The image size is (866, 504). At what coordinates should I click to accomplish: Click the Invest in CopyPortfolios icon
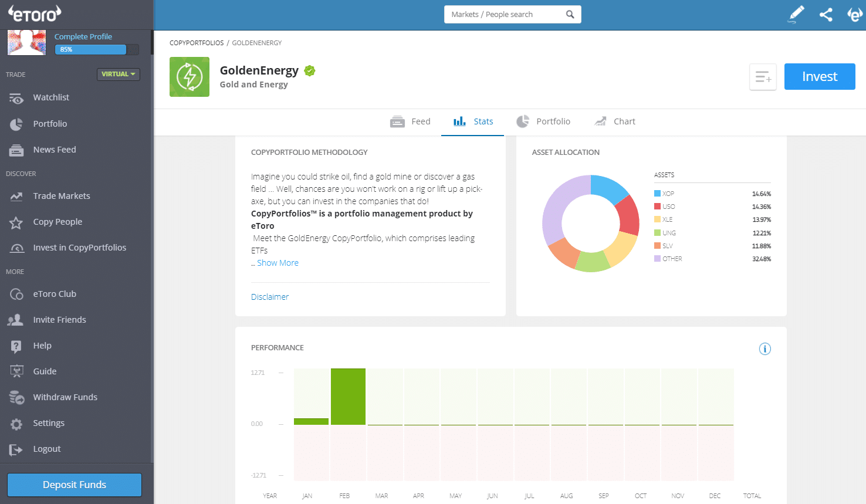[x=17, y=248]
